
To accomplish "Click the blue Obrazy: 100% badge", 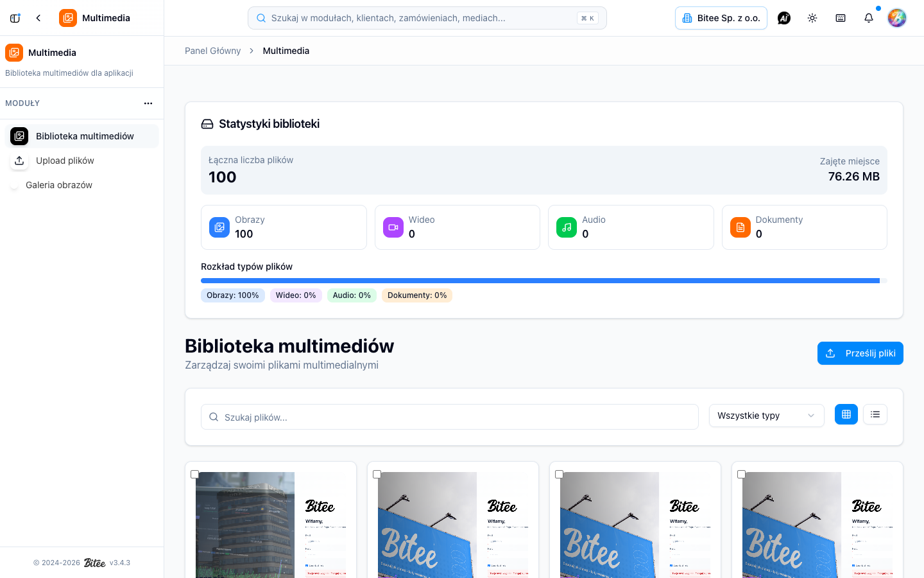I will coord(233,295).
